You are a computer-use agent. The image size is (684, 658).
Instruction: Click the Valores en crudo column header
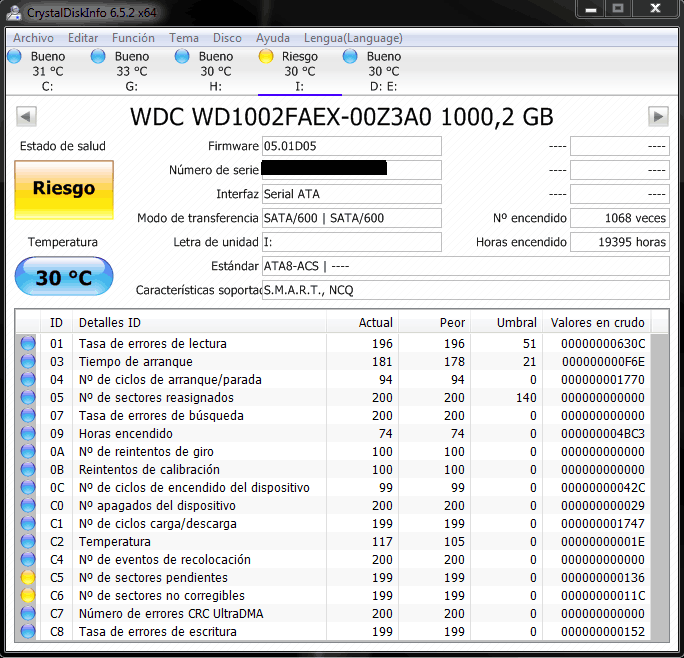tap(596, 322)
